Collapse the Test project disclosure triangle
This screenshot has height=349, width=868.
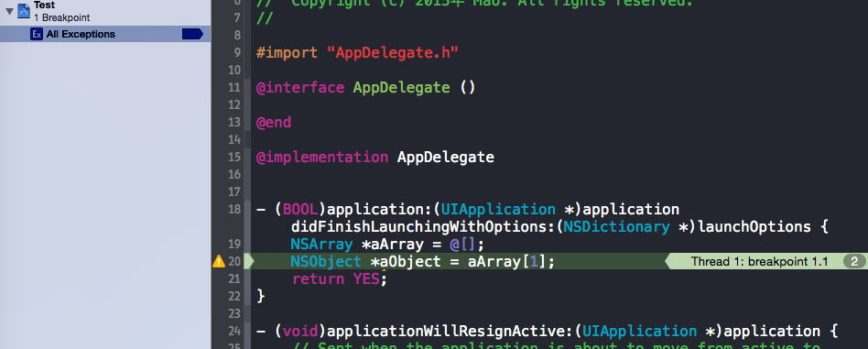[9, 10]
